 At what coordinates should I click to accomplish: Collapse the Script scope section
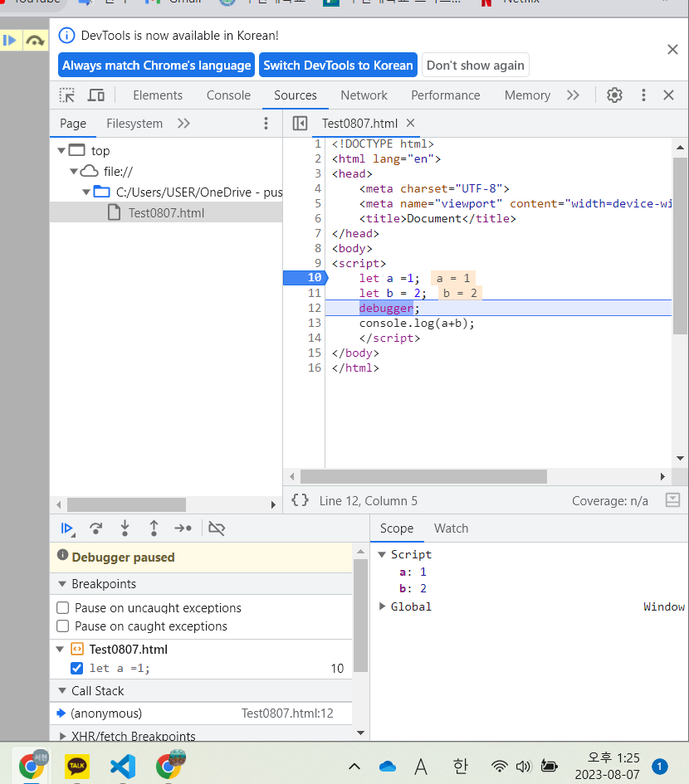[382, 554]
